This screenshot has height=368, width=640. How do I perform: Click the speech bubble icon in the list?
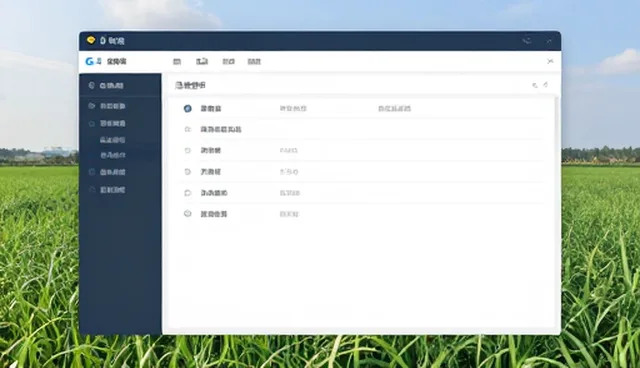click(x=188, y=193)
